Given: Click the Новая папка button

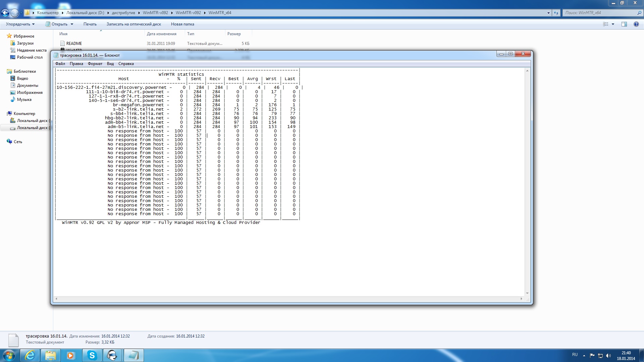Looking at the screenshot, I should (182, 24).
